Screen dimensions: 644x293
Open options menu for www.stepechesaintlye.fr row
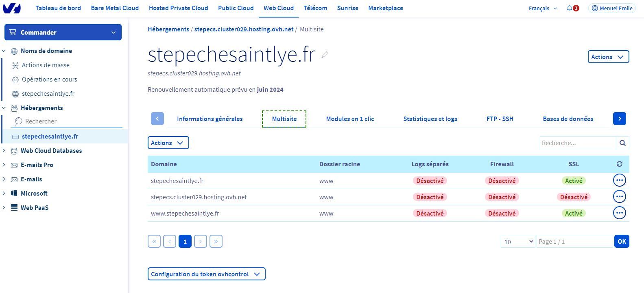click(x=619, y=213)
